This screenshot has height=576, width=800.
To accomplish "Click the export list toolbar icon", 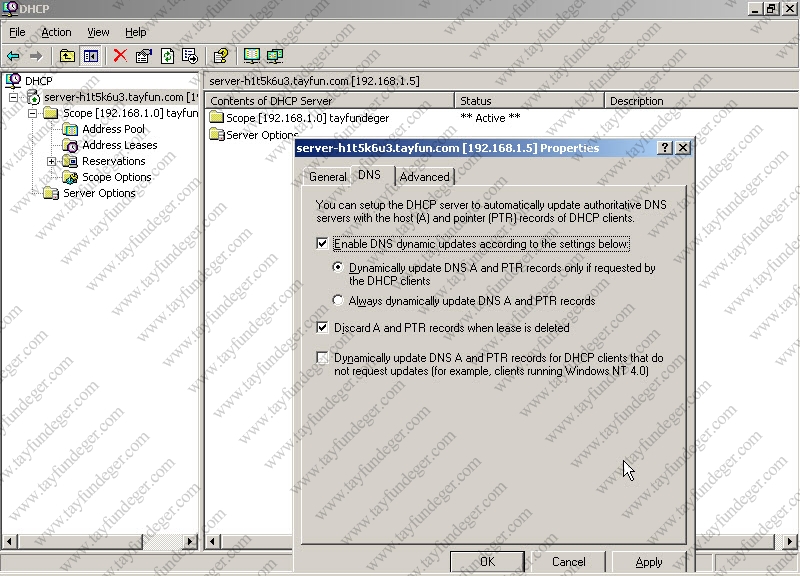I will click(190, 56).
